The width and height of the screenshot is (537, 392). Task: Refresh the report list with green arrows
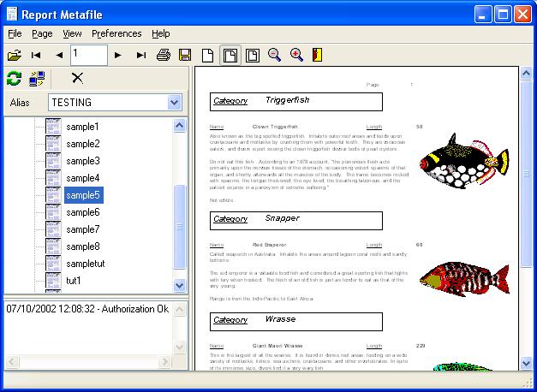click(14, 79)
